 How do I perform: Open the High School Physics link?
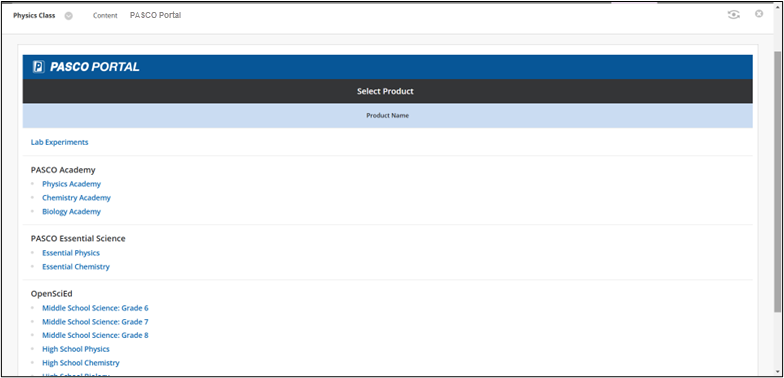76,349
